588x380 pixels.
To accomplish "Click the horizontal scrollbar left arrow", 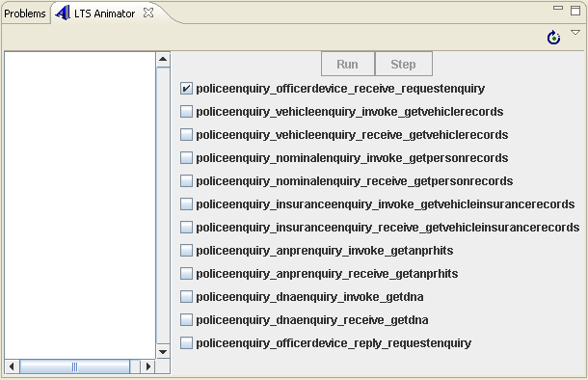I will click(12, 366).
